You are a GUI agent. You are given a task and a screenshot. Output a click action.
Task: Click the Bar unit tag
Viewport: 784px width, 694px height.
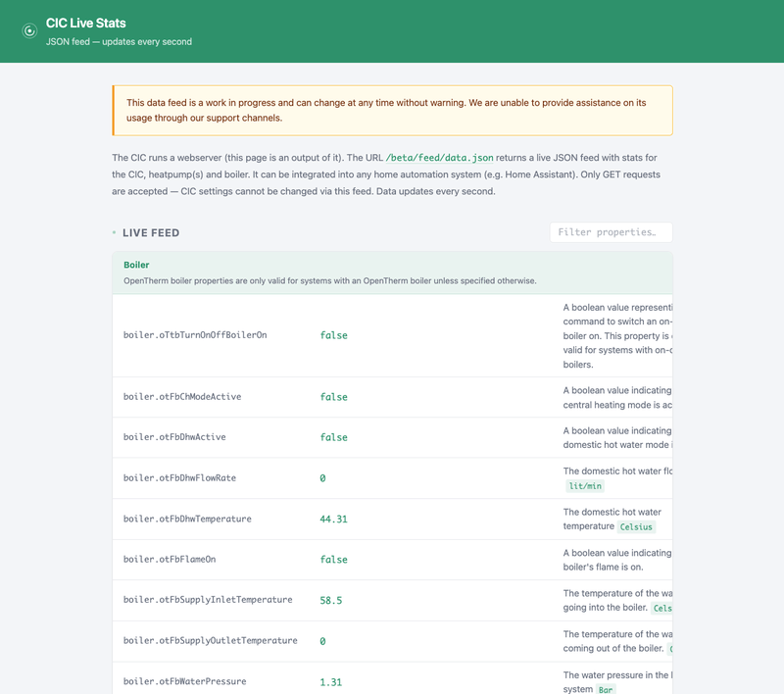pyautogui.click(x=605, y=689)
